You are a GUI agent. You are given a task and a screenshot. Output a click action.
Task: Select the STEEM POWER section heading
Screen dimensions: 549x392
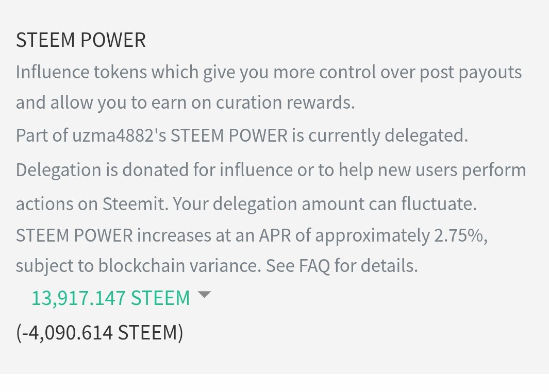click(81, 40)
